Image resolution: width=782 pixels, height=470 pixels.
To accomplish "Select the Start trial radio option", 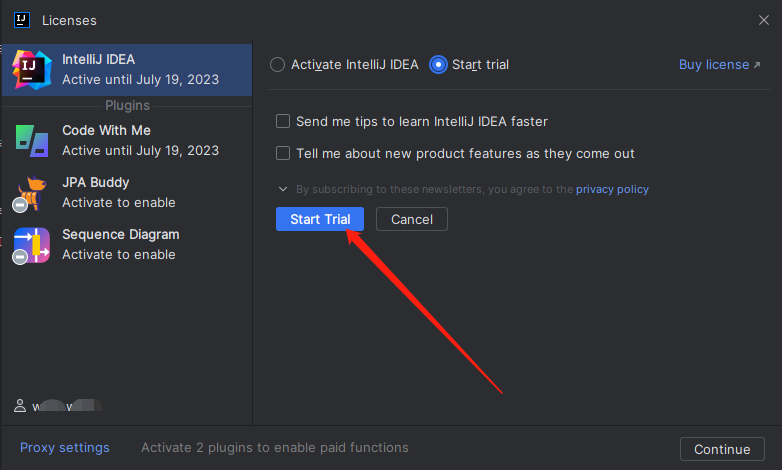I will pyautogui.click(x=438, y=64).
